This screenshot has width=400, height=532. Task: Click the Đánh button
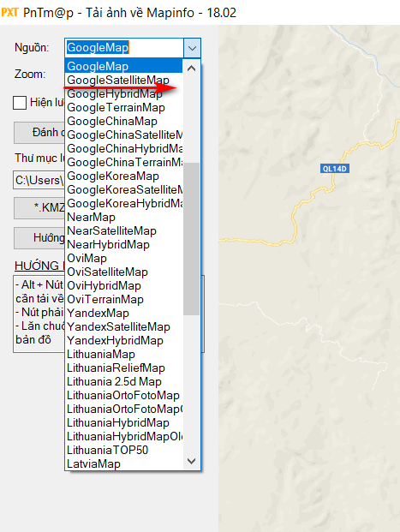39,133
